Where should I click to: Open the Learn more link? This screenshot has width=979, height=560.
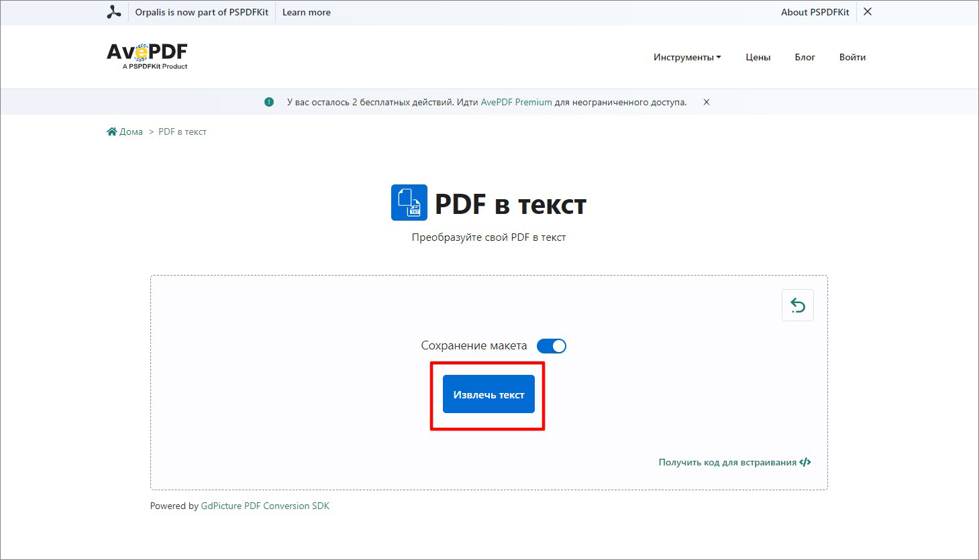(307, 12)
